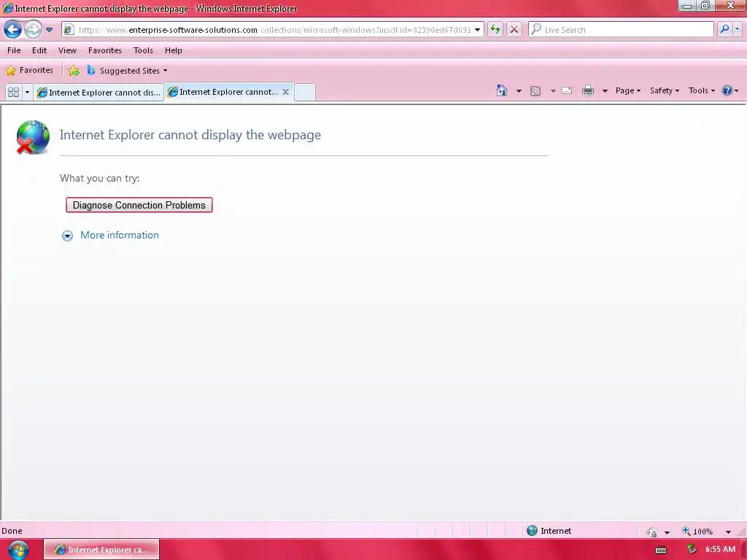Image resolution: width=747 pixels, height=560 pixels.
Task: Open the Edit menu
Action: click(x=39, y=50)
